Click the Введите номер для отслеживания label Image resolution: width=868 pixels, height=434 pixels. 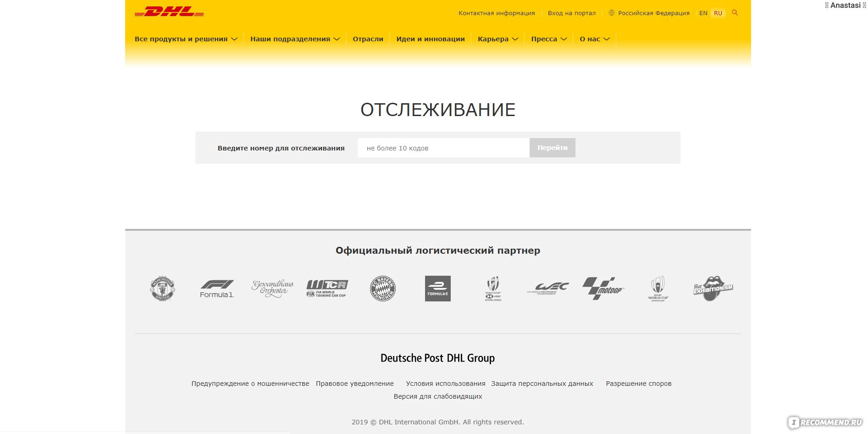tap(281, 148)
